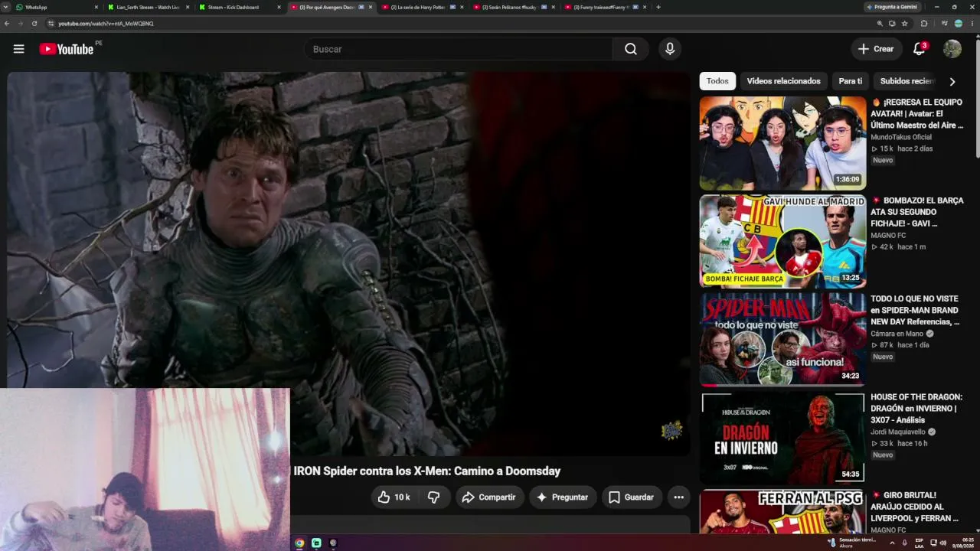
Task: Switch to Funny trainees tab
Action: 606,7
